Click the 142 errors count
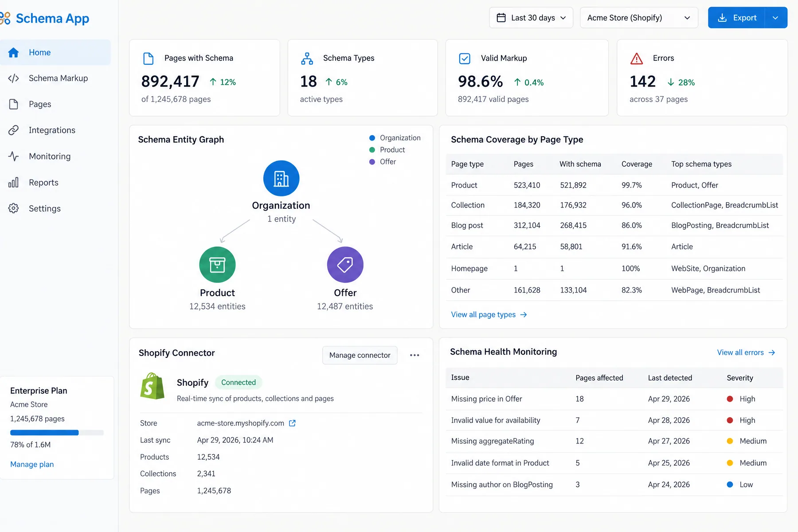This screenshot has width=798, height=532. [642, 82]
